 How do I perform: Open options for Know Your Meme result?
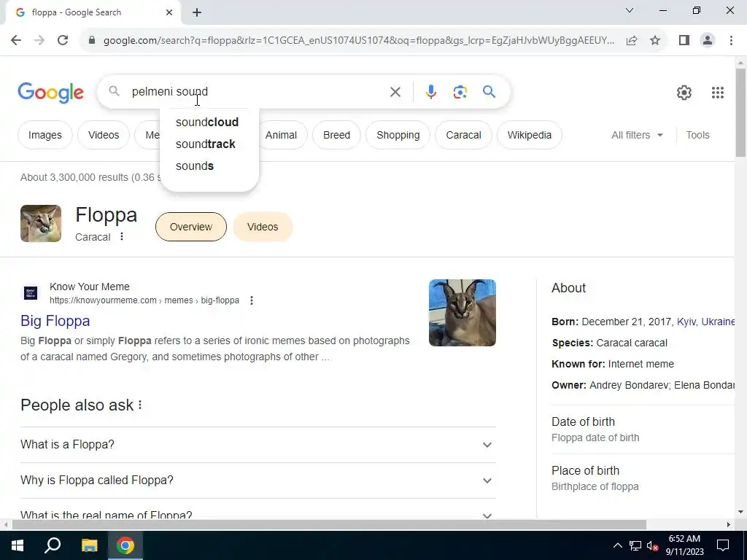coord(252,300)
